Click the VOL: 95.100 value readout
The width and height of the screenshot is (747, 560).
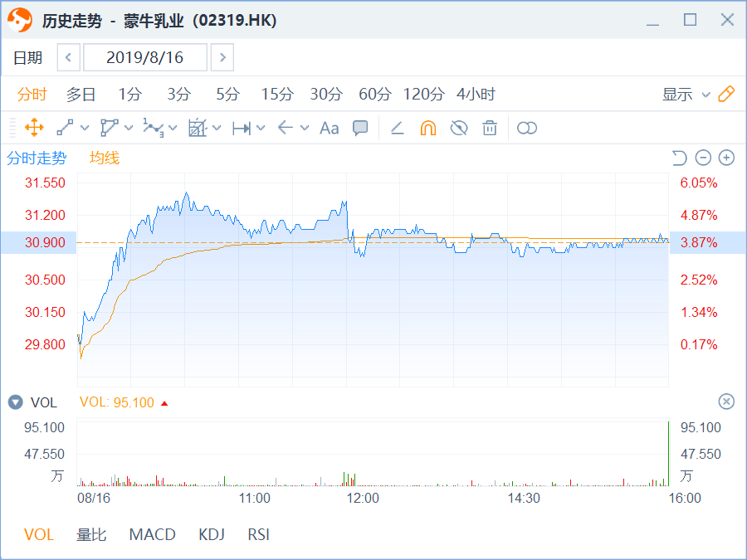[117, 402]
